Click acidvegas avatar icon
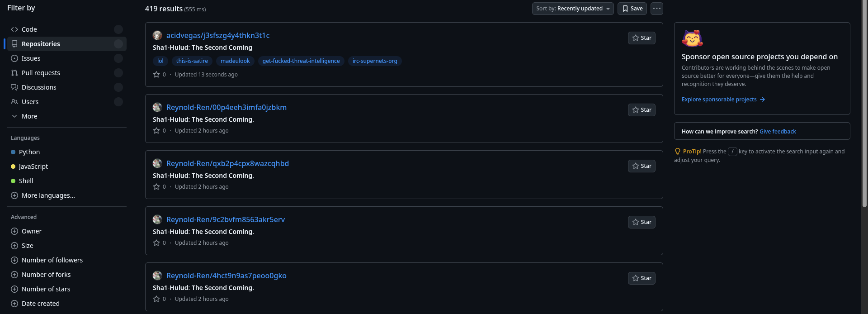The image size is (868, 314). [x=157, y=35]
